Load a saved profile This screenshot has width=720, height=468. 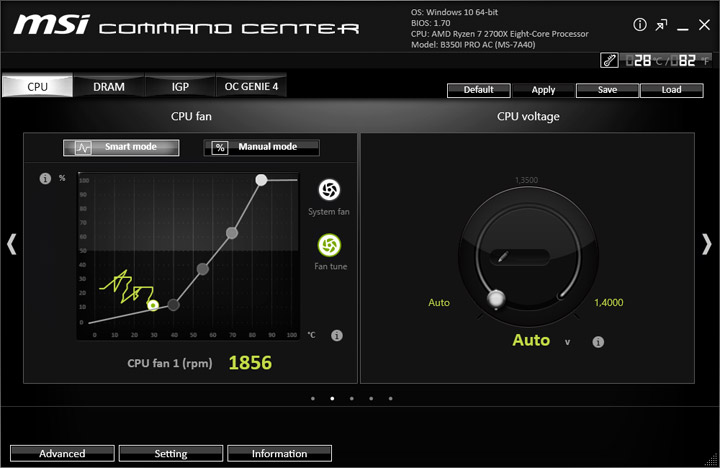[671, 90]
